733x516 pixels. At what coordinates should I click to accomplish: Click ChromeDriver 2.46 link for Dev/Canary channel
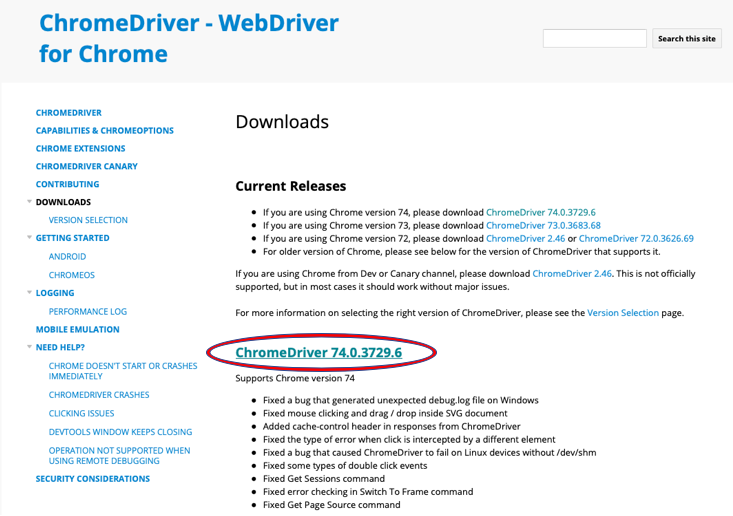[x=572, y=274]
